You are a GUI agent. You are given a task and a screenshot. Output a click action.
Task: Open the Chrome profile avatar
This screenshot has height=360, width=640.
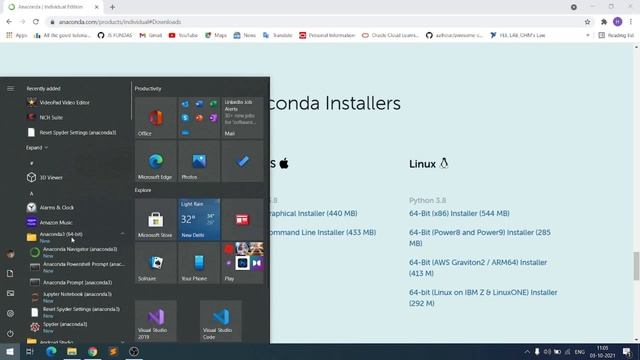618,22
